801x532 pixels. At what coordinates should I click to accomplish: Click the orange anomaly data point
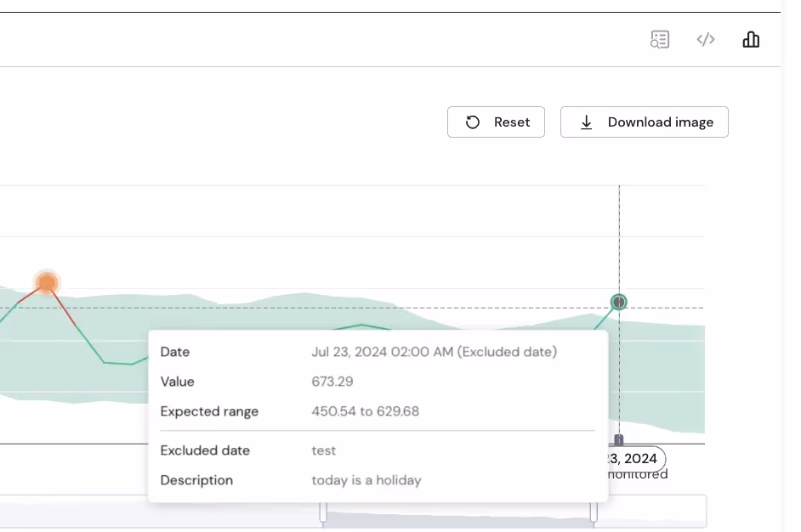47,282
